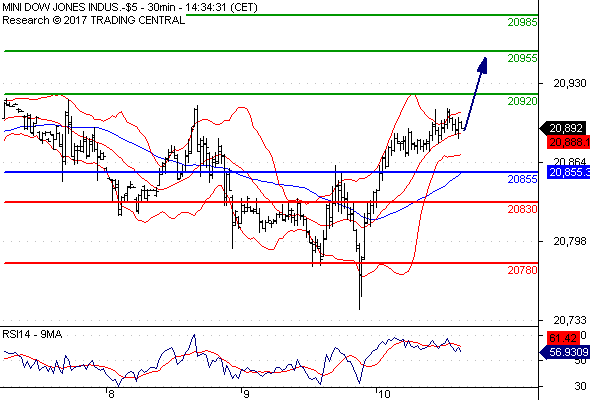
Task: Click the 20,798 price axis value
Action: [x=570, y=241]
